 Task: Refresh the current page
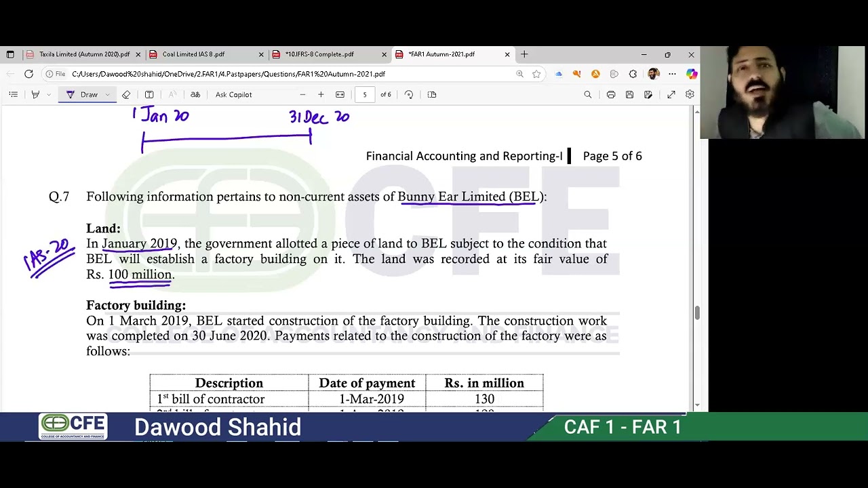[28, 74]
